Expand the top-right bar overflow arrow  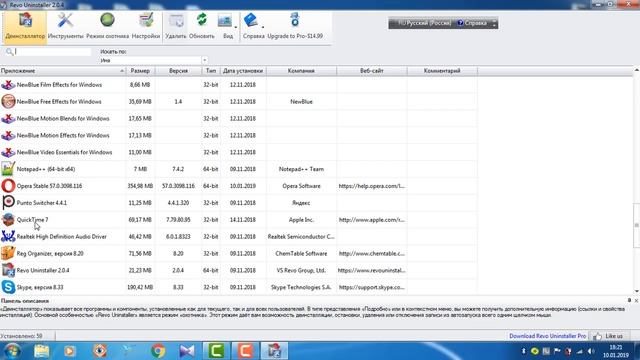coord(494,23)
